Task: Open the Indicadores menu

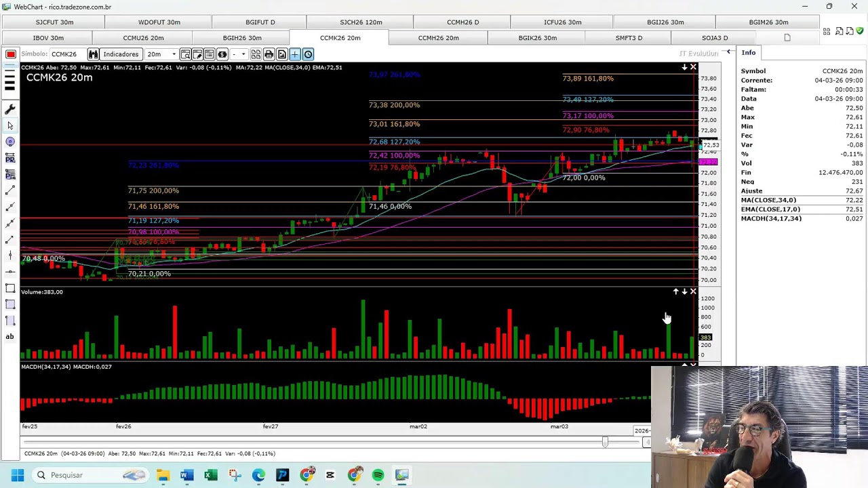Action: pyautogui.click(x=121, y=54)
